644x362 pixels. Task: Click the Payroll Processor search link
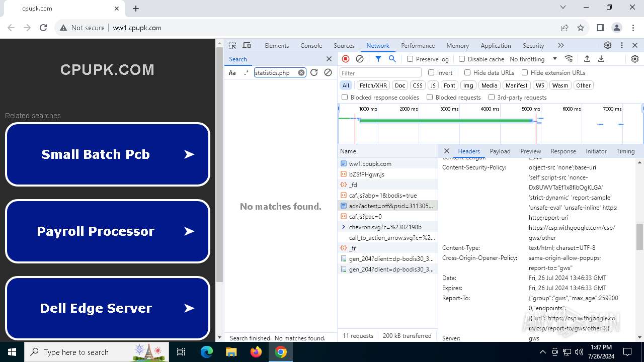coord(107,231)
